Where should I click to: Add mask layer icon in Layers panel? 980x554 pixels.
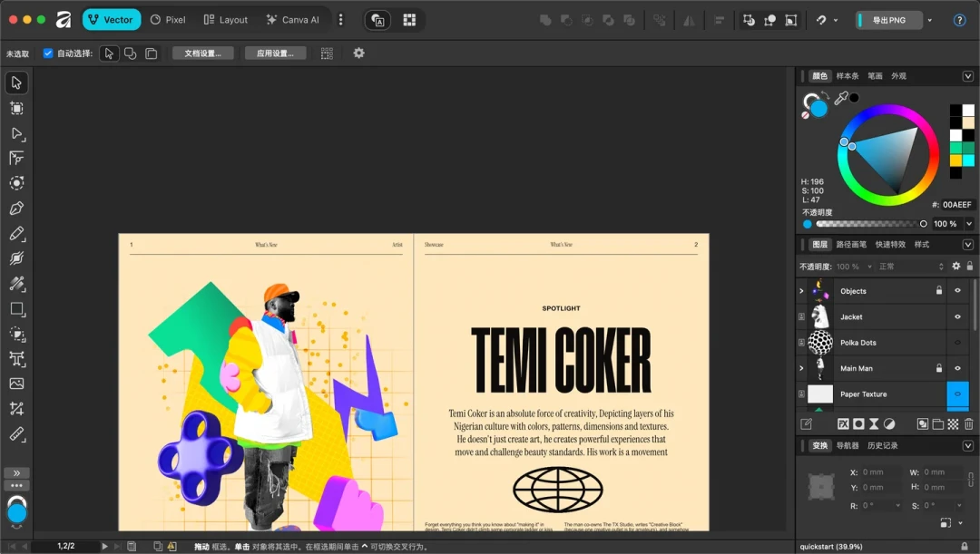pos(858,424)
